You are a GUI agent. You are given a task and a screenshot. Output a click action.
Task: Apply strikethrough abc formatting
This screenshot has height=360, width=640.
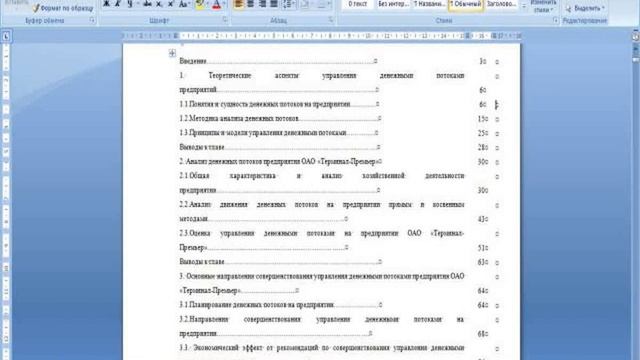pos(147,4)
